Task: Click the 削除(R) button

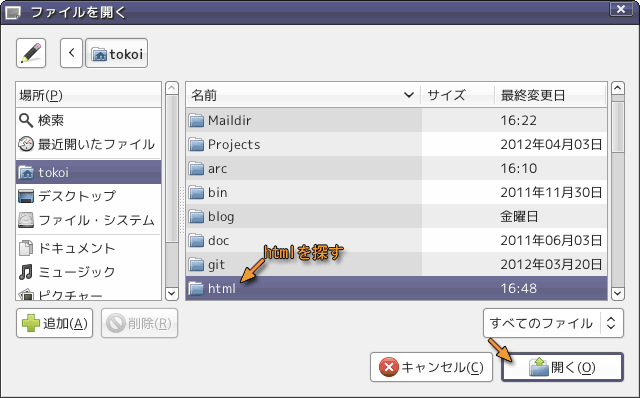Action: tap(139, 323)
